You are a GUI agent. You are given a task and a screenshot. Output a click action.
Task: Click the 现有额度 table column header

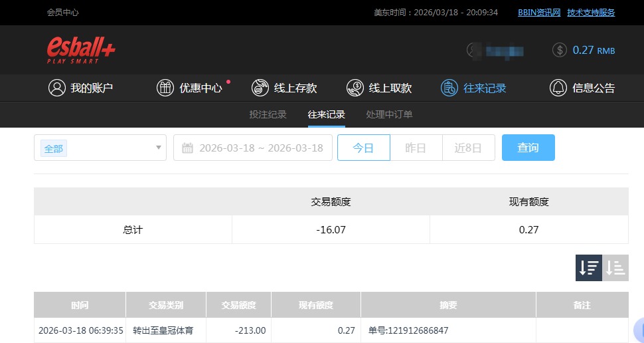316,304
